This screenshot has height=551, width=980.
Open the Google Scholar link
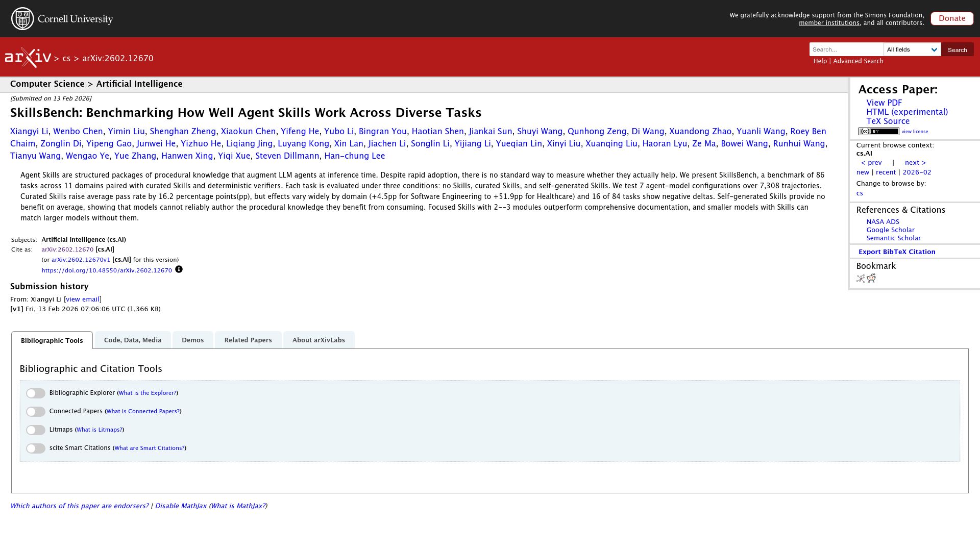890,230
